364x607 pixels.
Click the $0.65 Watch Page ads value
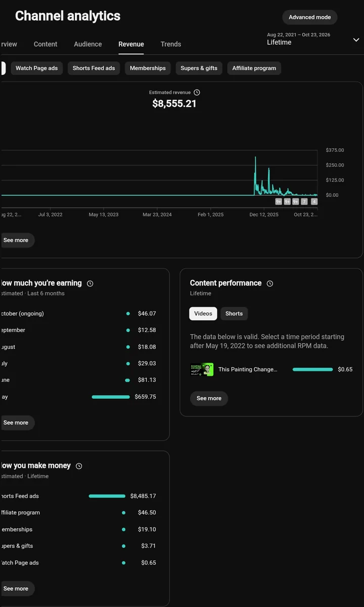click(149, 563)
